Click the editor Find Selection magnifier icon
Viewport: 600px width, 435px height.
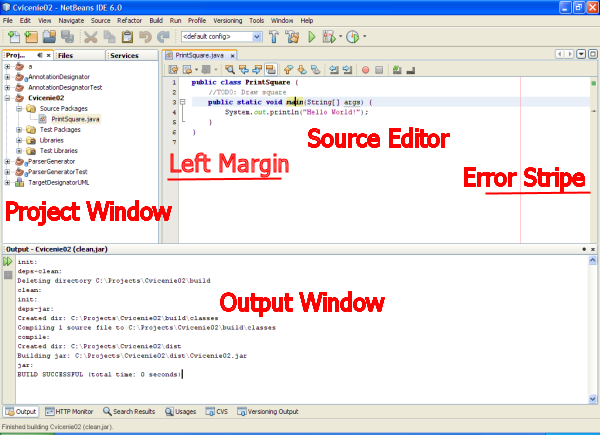(230, 69)
